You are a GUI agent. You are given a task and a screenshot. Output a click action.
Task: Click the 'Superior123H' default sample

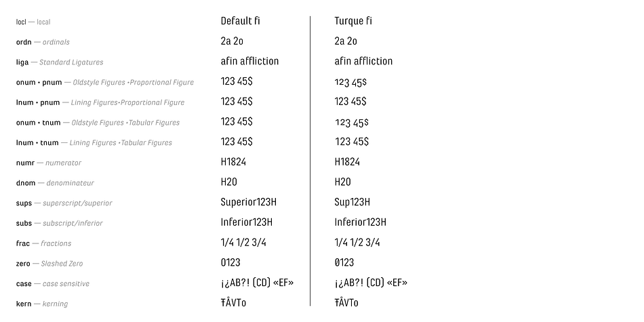(249, 202)
